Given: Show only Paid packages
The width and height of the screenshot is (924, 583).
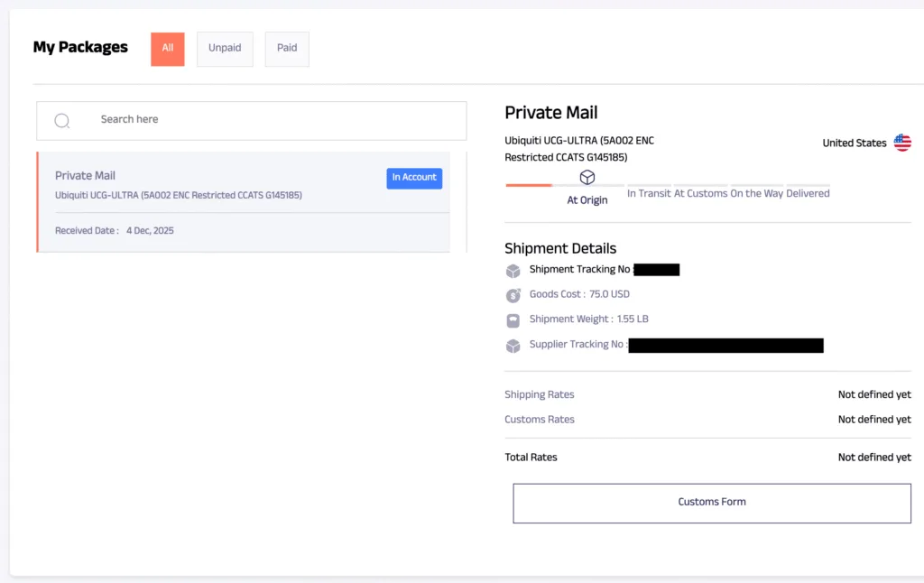Looking at the screenshot, I should (287, 49).
